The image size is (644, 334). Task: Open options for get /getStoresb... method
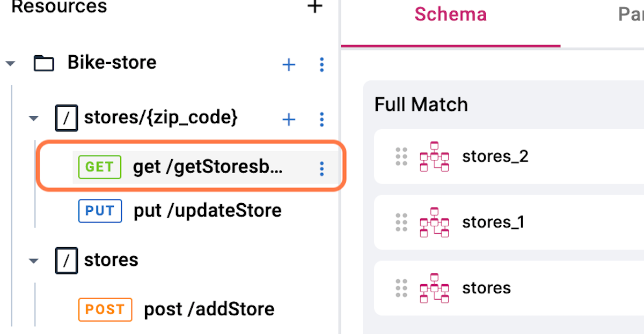(x=321, y=168)
